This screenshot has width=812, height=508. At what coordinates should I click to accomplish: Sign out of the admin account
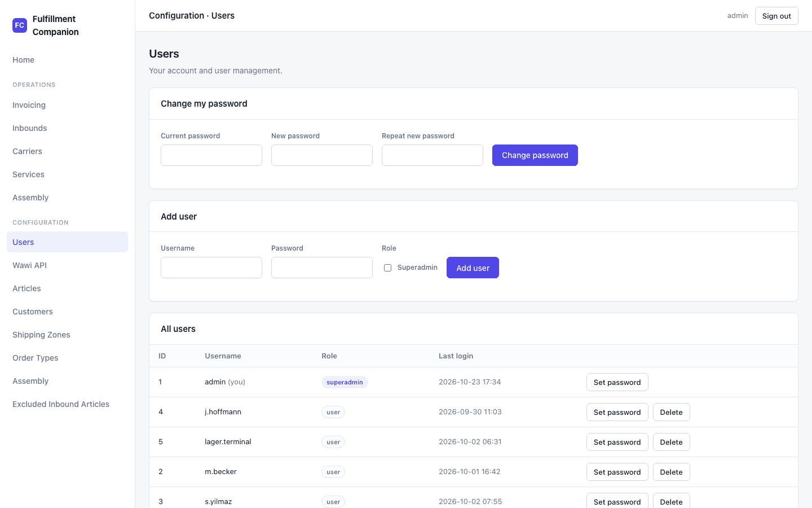coord(776,16)
